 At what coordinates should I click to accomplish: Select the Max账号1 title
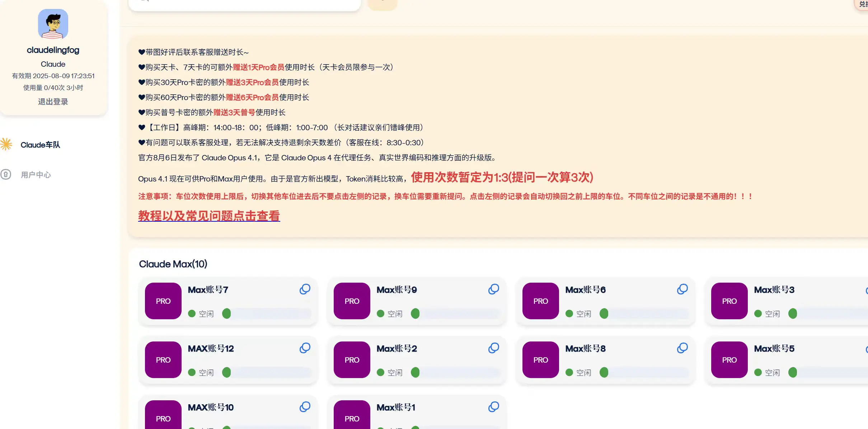396,407
